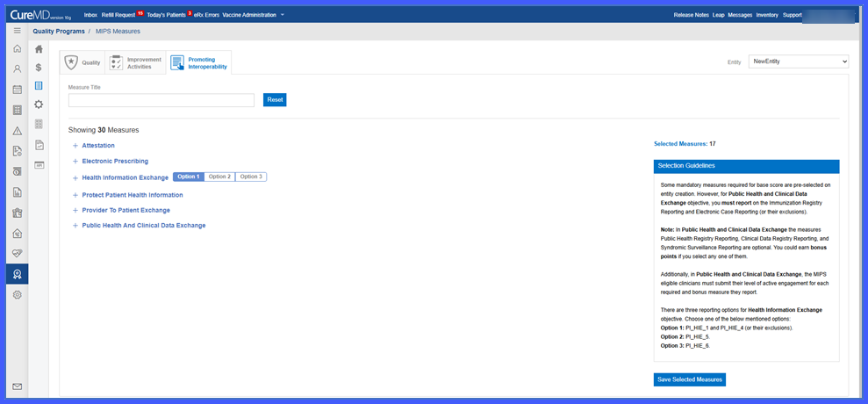Image resolution: width=868 pixels, height=404 pixels.
Task: Open Messages in the header
Action: [x=740, y=15]
